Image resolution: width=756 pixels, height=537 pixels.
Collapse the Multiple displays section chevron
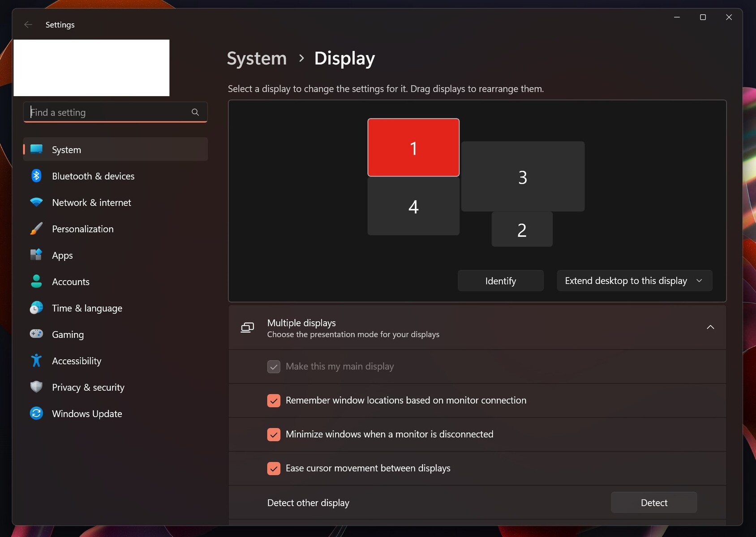pyautogui.click(x=710, y=327)
